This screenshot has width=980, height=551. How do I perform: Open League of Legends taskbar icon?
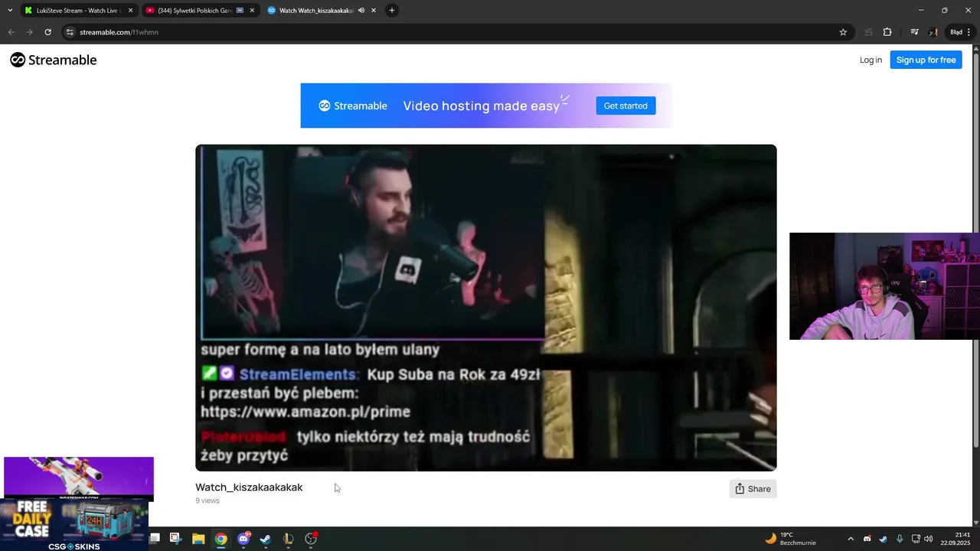288,539
